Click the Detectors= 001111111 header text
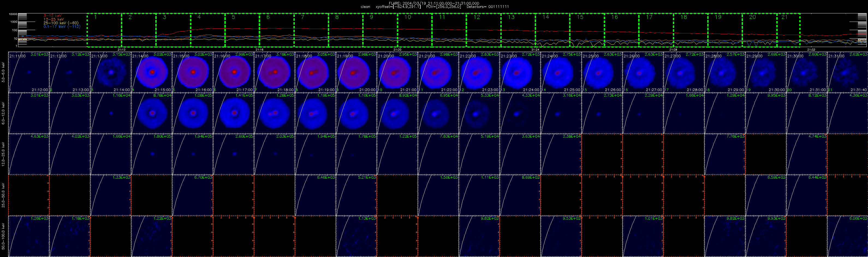 click(x=487, y=7)
